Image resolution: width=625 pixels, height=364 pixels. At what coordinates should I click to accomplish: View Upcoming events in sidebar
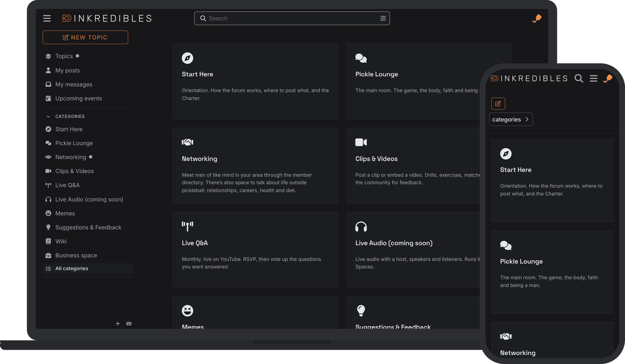88,99
